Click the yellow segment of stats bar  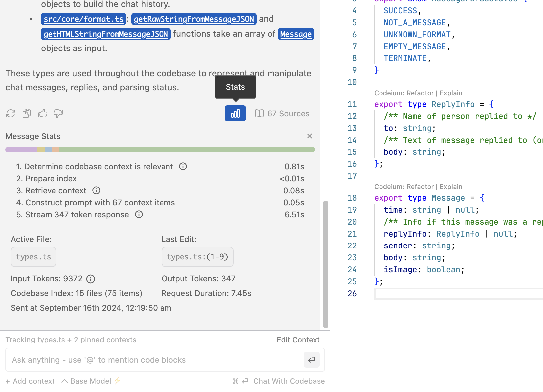pyautogui.click(x=41, y=150)
